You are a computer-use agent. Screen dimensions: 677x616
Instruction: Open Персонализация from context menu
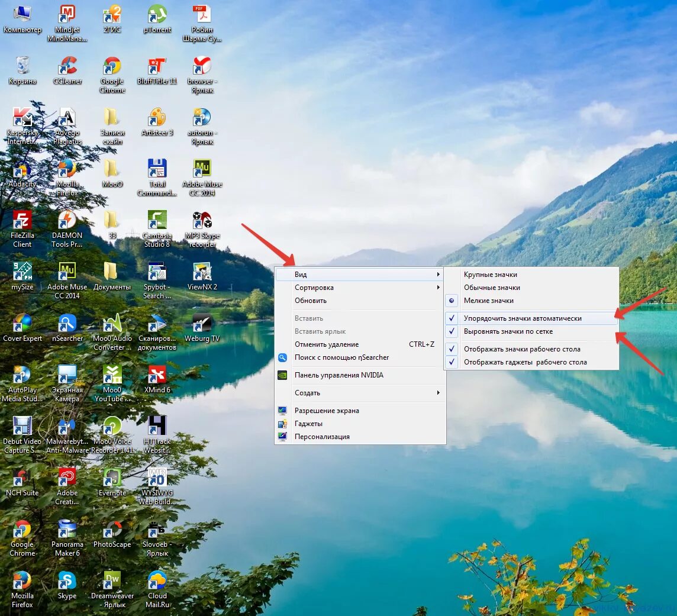click(x=360, y=437)
